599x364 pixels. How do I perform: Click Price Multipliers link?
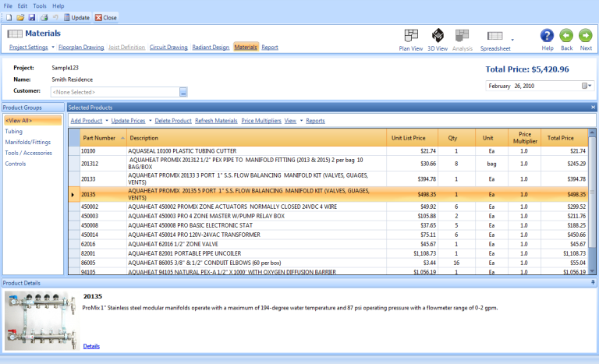pos(261,121)
